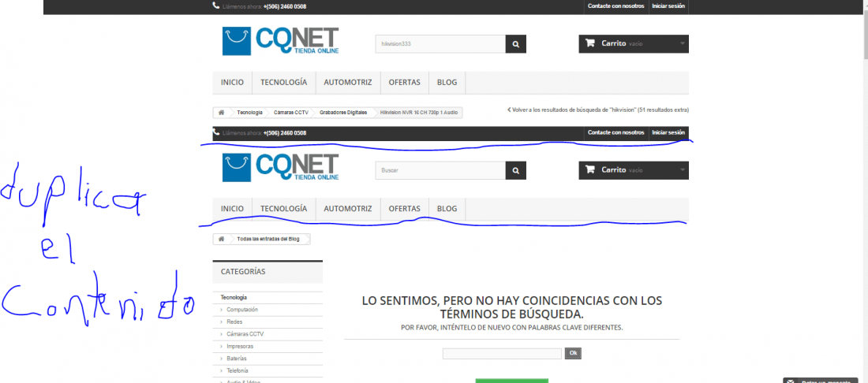Open AUTOMOTRIZ in the upper navigation menu
The width and height of the screenshot is (868, 383).
348,82
